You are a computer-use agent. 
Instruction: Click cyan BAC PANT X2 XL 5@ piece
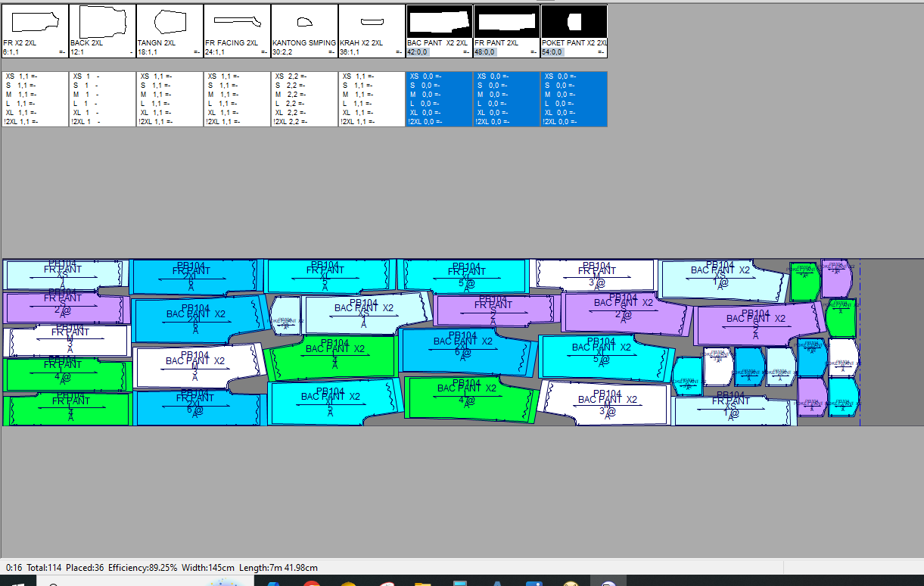pyautogui.click(x=602, y=357)
